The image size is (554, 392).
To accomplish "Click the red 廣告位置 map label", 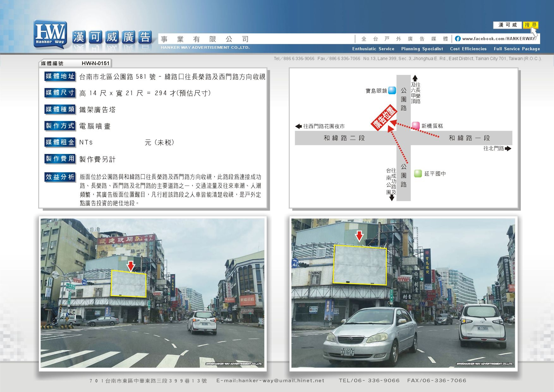I will point(384,118).
